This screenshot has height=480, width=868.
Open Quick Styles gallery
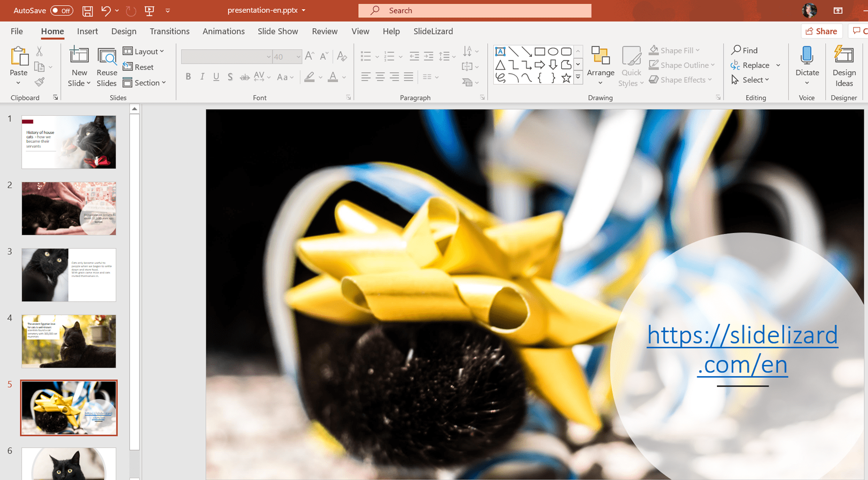631,67
